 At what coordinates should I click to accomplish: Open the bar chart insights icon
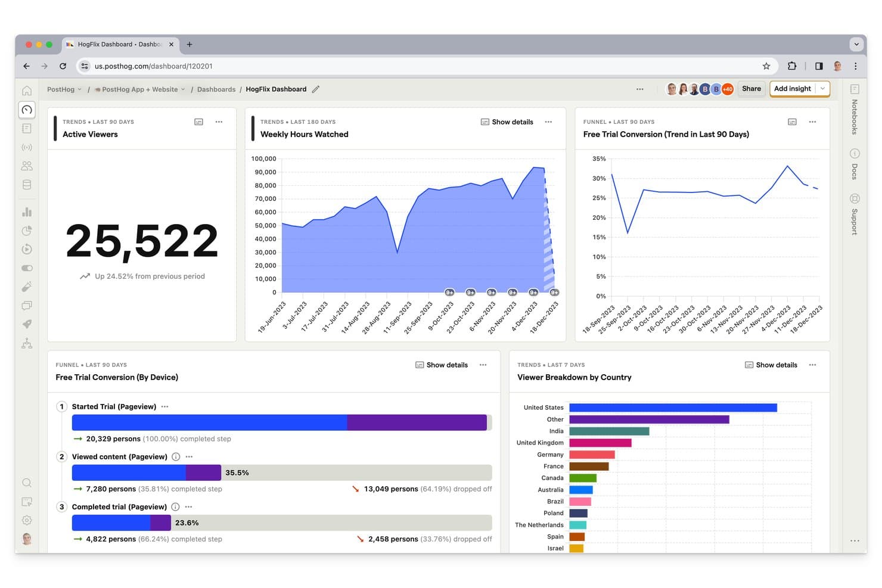[27, 212]
